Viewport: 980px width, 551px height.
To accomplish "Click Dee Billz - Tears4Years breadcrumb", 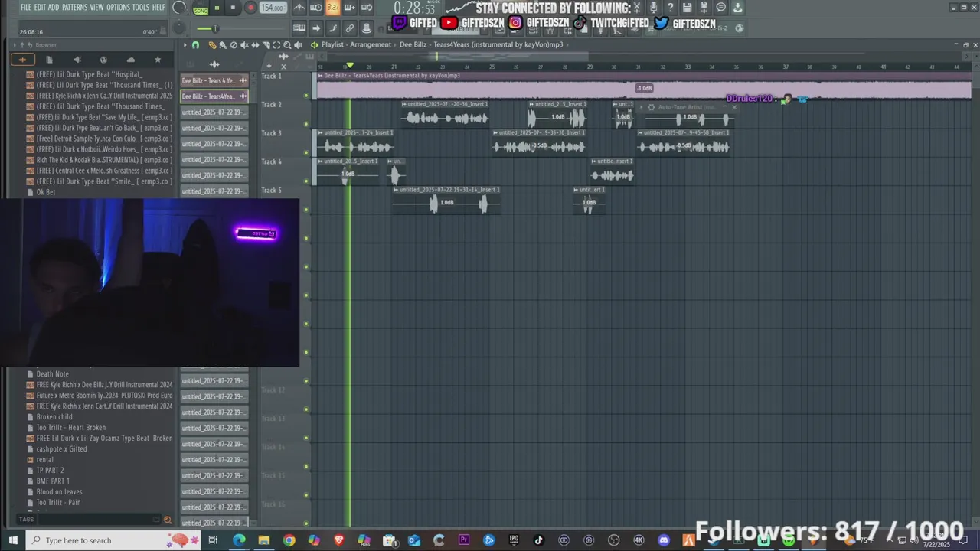I will [481, 44].
